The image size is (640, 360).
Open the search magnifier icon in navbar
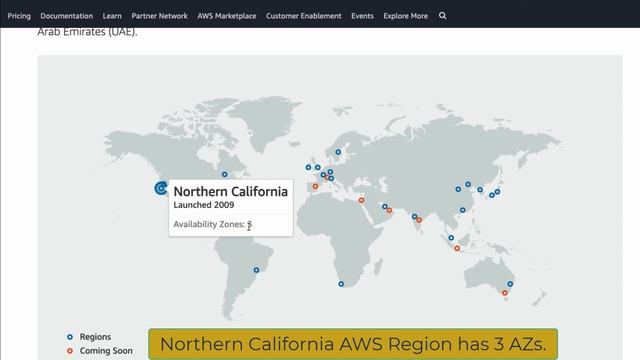[x=442, y=16]
